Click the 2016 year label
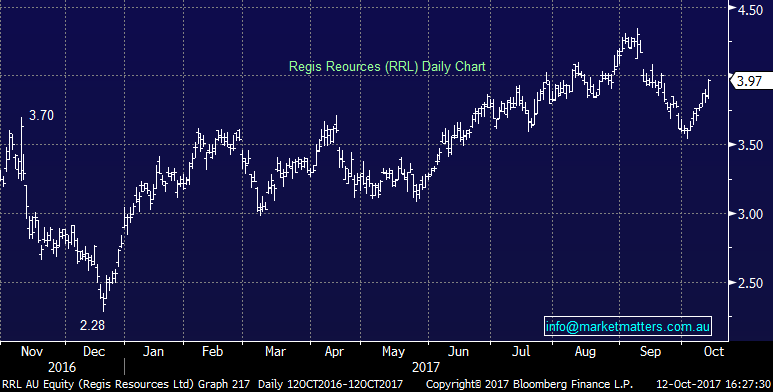773x392 pixels. [62, 367]
